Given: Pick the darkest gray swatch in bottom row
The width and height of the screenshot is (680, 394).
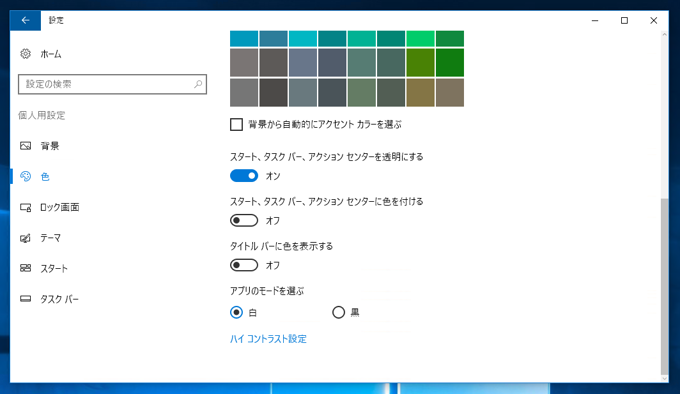Looking at the screenshot, I should (x=273, y=92).
